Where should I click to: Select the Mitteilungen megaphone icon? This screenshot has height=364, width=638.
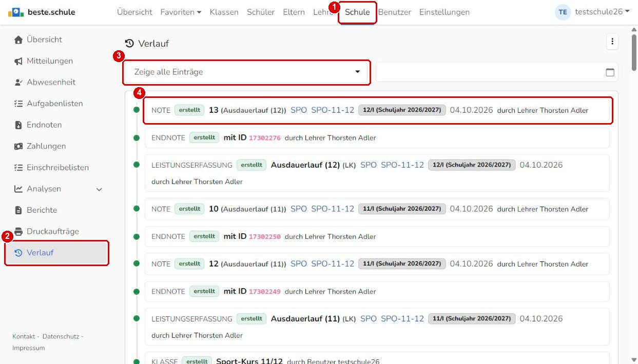pos(18,61)
